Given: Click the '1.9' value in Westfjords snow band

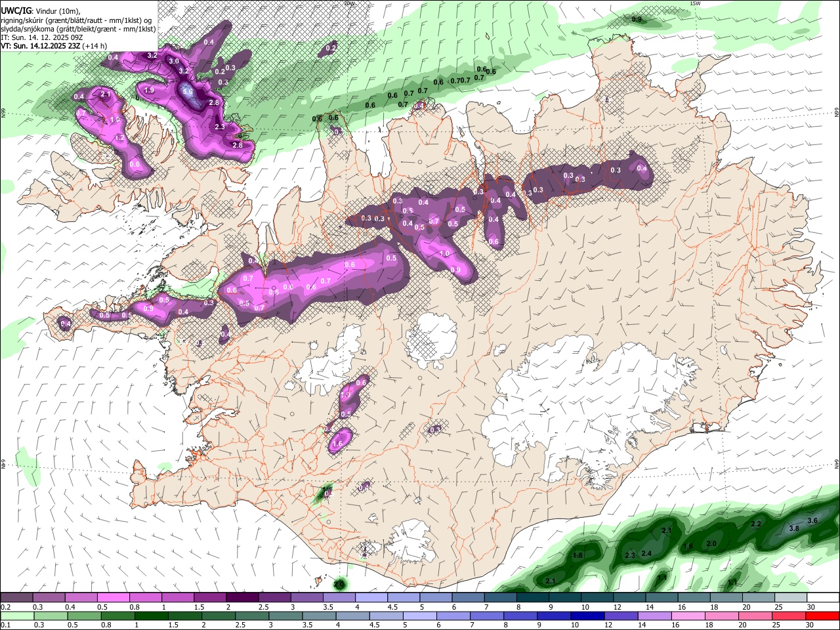Looking at the screenshot, I should click(149, 90).
